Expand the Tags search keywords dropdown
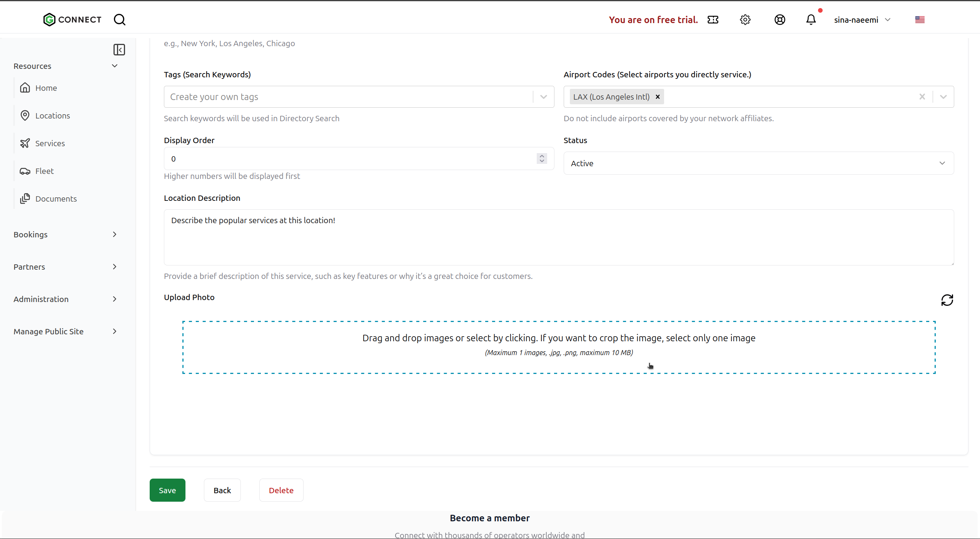 pos(543,97)
